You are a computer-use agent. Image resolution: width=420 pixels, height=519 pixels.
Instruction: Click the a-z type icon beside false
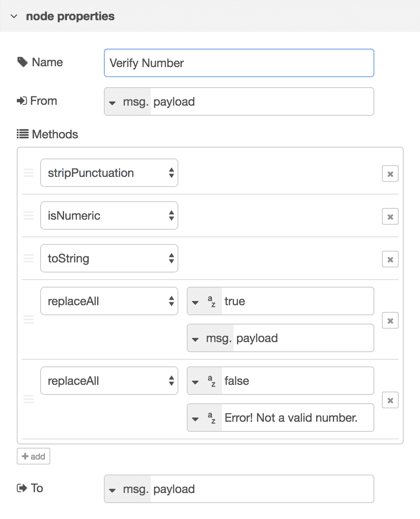pos(211,381)
